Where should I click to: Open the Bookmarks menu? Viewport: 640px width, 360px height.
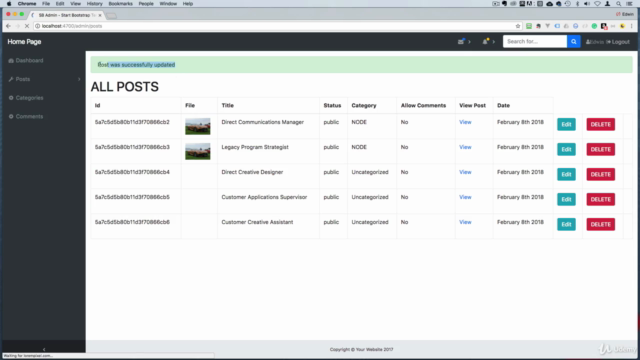(x=120, y=4)
